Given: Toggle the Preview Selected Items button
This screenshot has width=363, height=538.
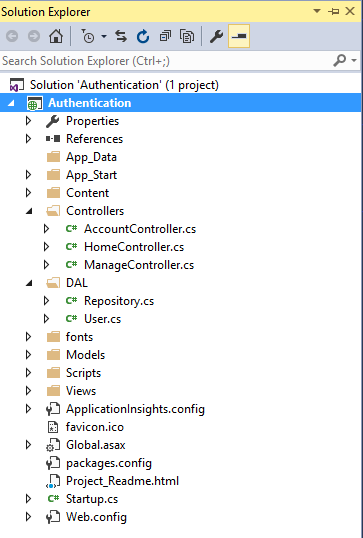Looking at the screenshot, I should [239, 36].
